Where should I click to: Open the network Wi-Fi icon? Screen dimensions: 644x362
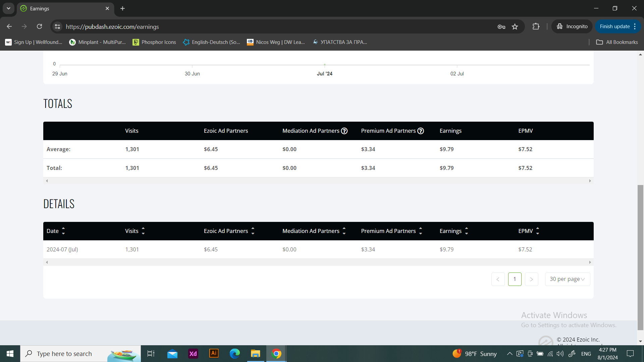(x=550, y=354)
